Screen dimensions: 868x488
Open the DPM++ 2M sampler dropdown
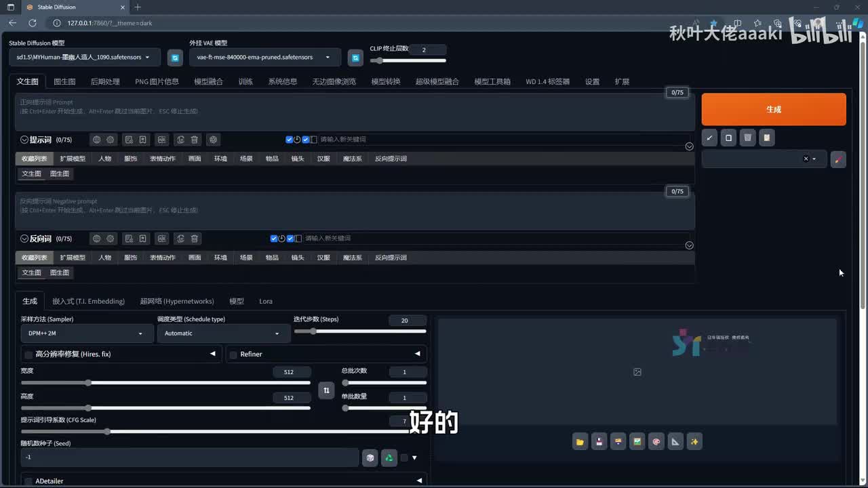[x=87, y=333]
